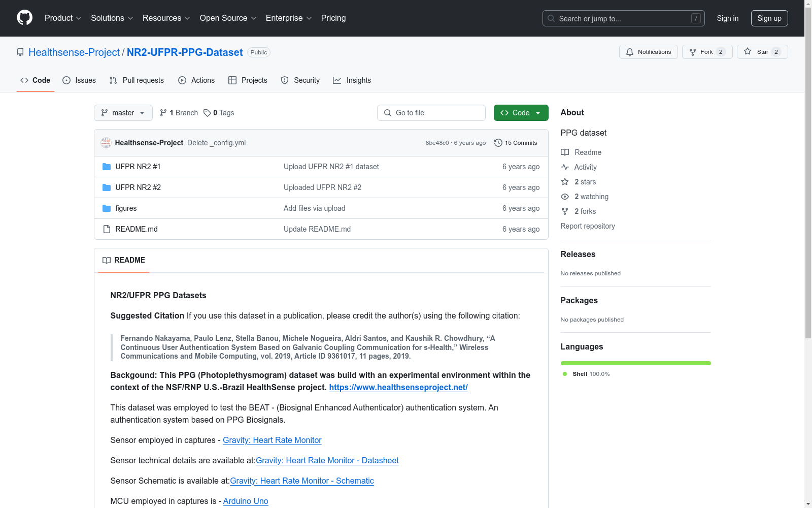
Task: Open the NR2-UFPR-PPG-Dataset repository link
Action: [x=185, y=52]
